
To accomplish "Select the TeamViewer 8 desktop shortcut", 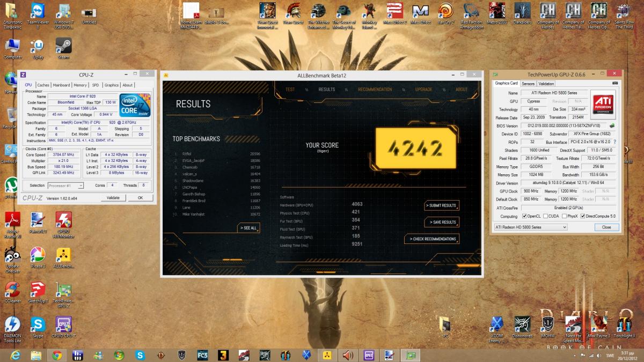I will (x=38, y=16).
